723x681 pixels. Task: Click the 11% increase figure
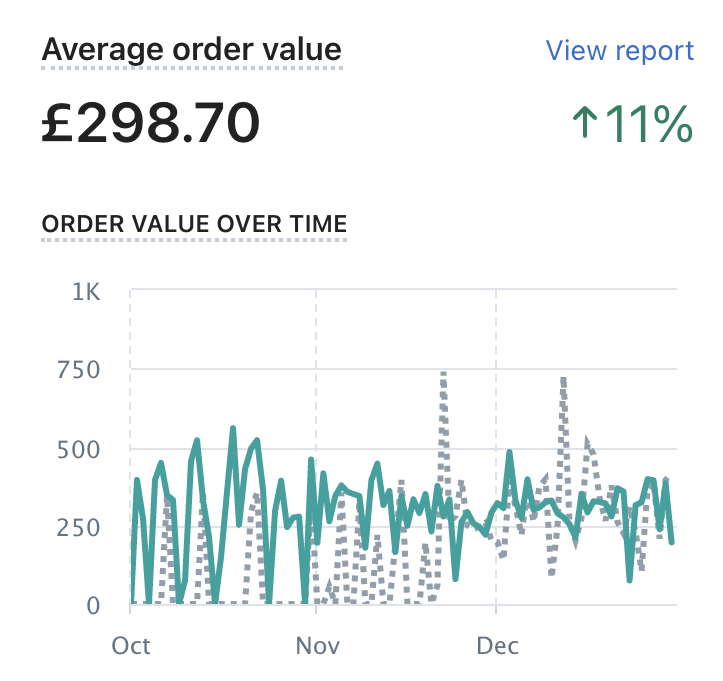[648, 125]
